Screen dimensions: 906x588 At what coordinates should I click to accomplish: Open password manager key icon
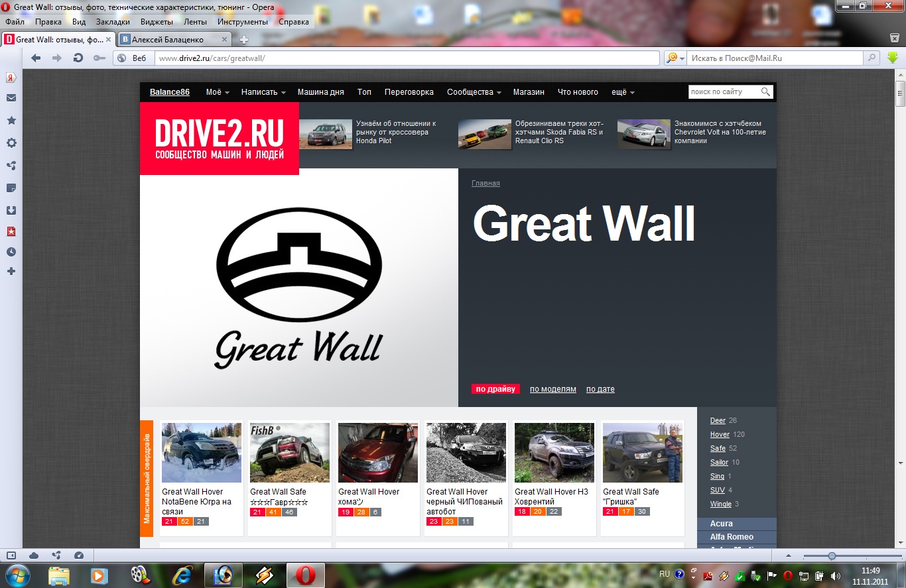click(x=99, y=58)
